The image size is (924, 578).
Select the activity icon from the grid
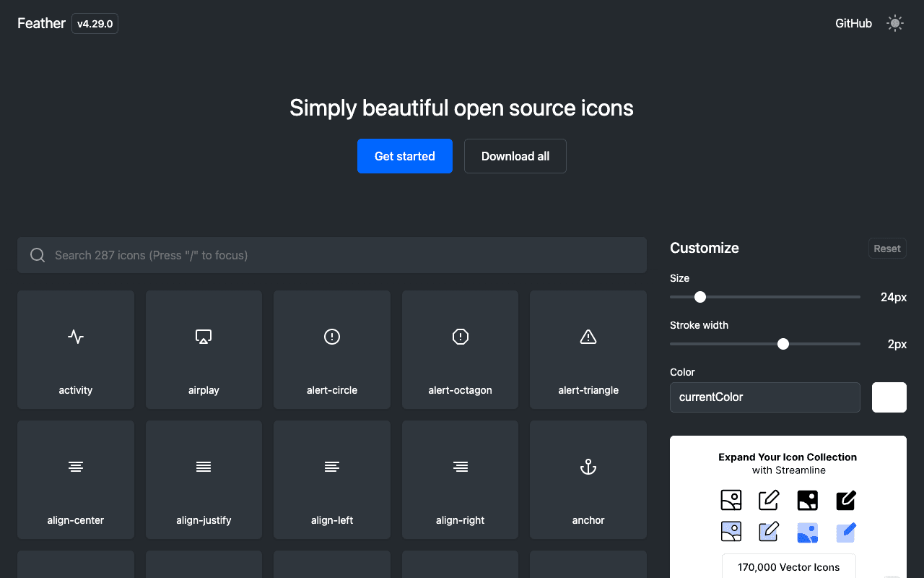pyautogui.click(x=75, y=350)
